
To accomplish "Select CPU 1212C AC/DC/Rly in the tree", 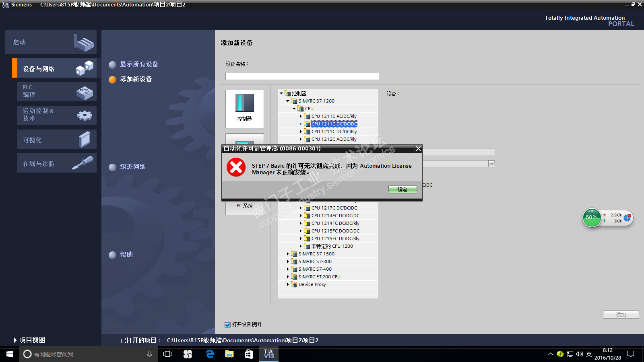I will [334, 139].
